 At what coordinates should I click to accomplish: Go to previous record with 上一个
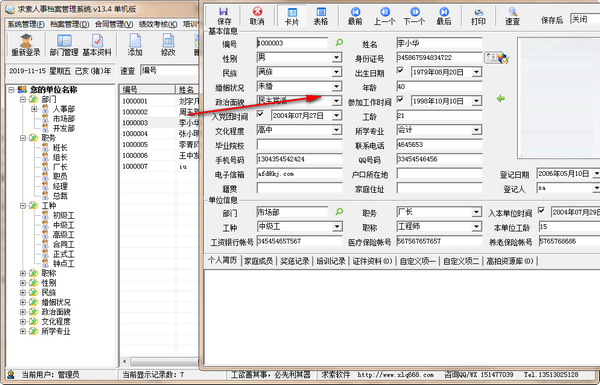[x=385, y=16]
